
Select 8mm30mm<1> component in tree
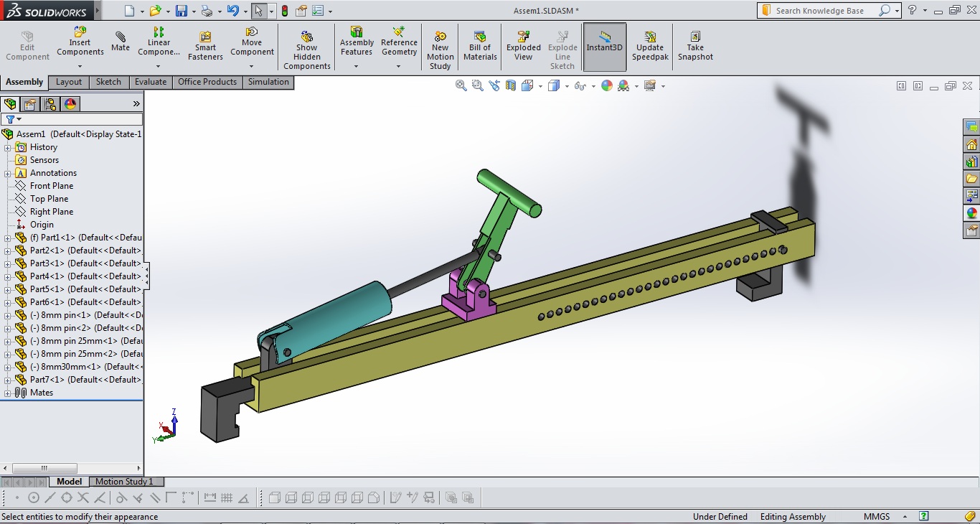point(85,367)
